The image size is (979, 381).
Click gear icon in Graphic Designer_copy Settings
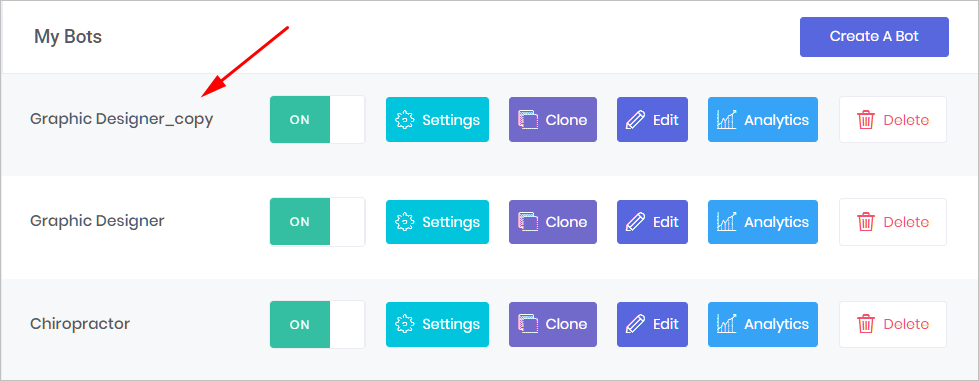click(405, 119)
